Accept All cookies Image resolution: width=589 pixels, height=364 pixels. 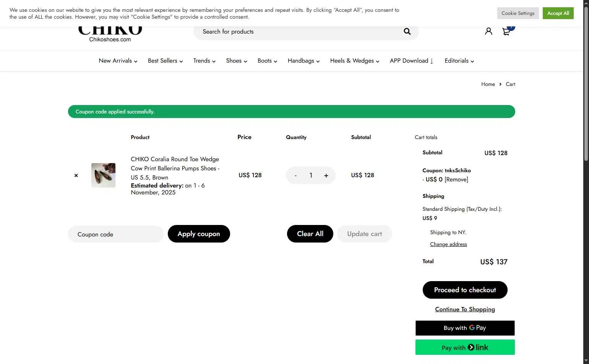coord(558,13)
